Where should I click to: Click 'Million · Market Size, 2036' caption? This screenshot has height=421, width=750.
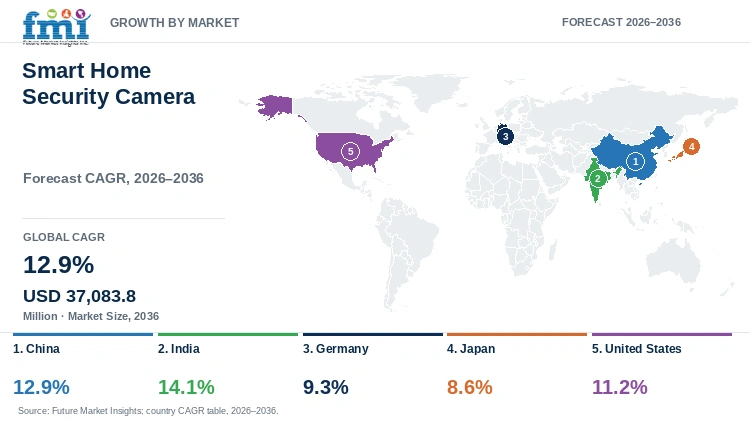[x=91, y=316]
